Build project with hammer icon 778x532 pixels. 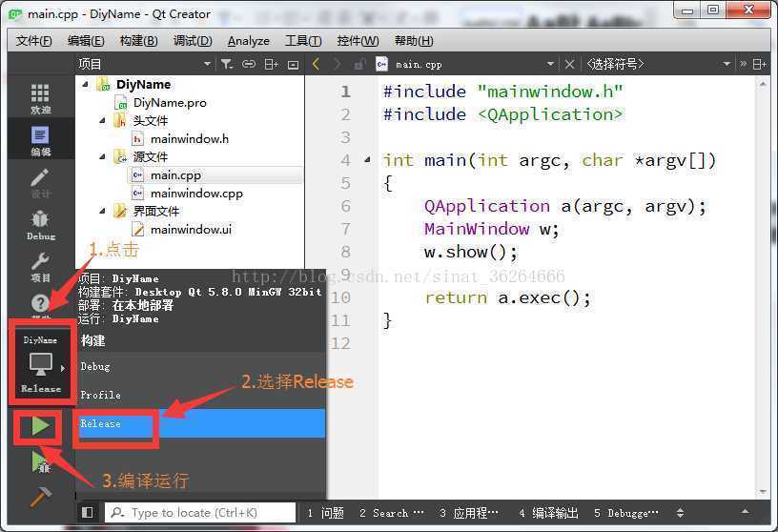[41, 496]
